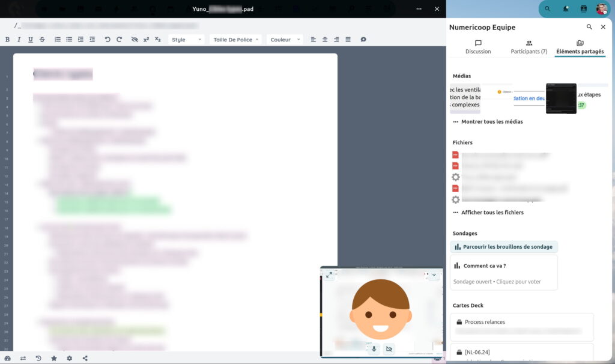The width and height of the screenshot is (615, 364).
Task: Open the pad timeslider history icon
Action: coord(38,358)
